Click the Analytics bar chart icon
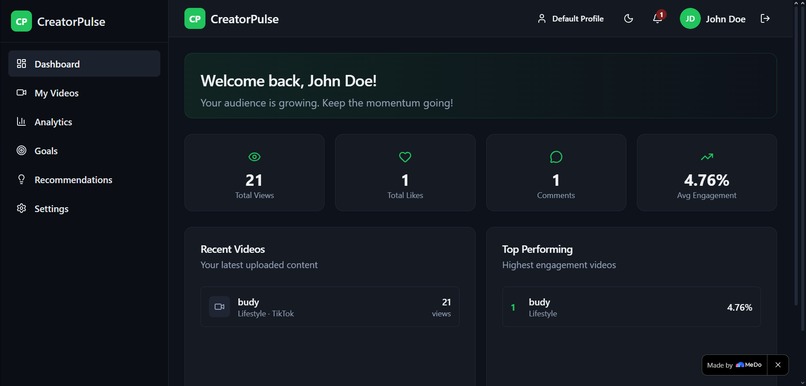 point(21,122)
